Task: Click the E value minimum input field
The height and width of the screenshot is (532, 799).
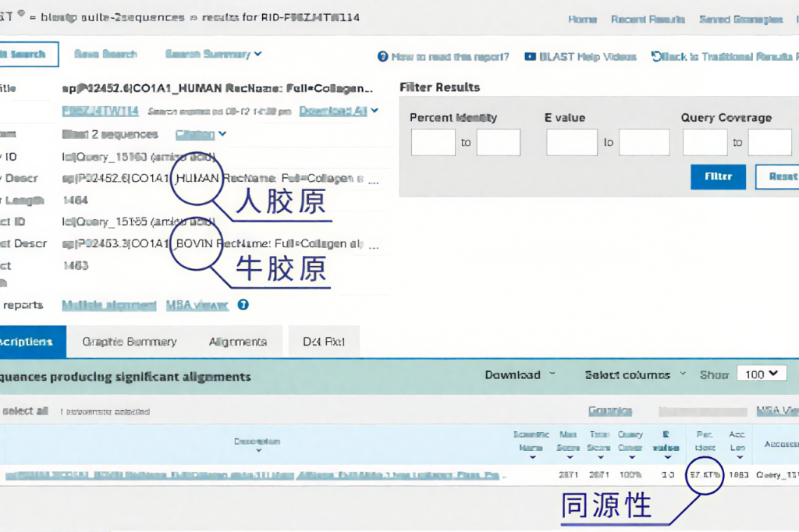Action: (x=572, y=143)
